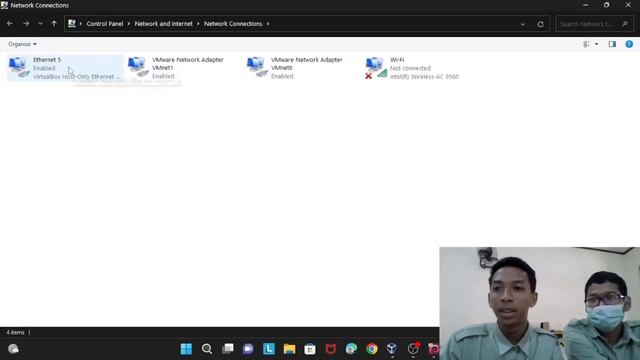Navigate to Control Panel breadcrumb
640x360 pixels.
coord(105,24)
